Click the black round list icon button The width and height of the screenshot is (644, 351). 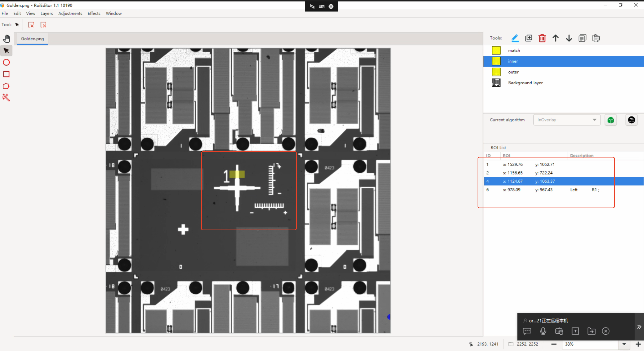pos(631,120)
